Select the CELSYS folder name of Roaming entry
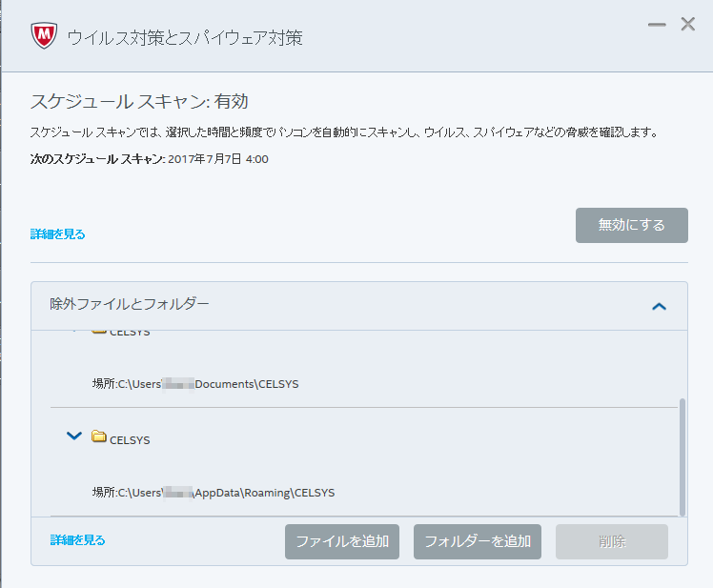Viewport: 713px width, 588px height. [130, 440]
